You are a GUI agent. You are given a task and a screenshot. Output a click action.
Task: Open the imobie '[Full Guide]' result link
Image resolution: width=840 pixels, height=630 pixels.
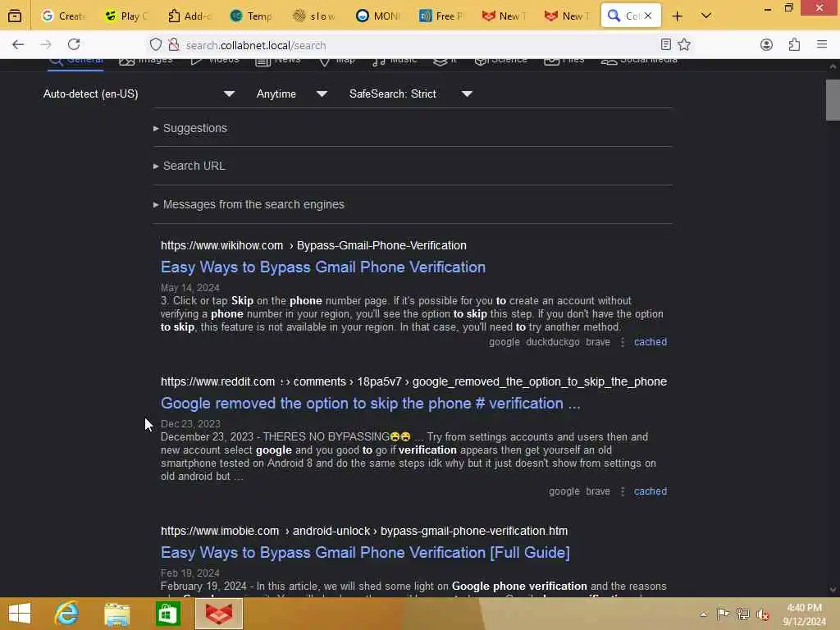[365, 552]
